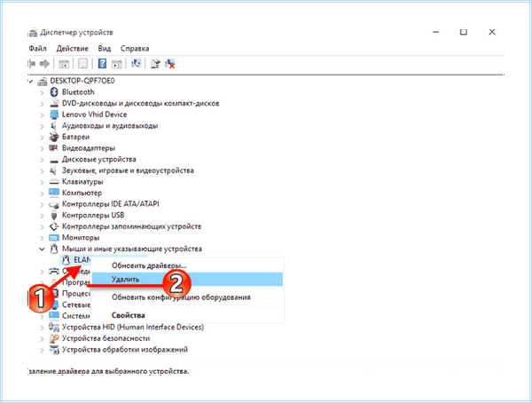Image resolution: width=532 pixels, height=403 pixels.
Task: Expand the Контроллеры USB chevron
Action: [x=42, y=216]
